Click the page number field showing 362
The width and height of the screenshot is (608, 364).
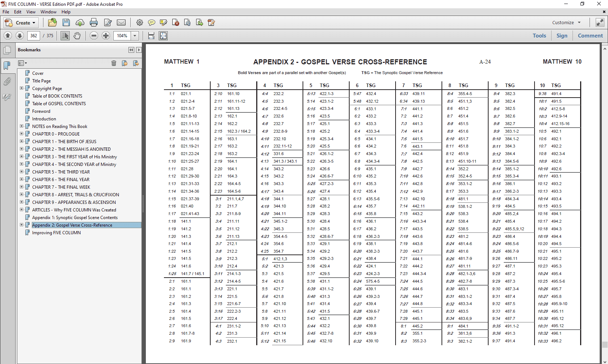pos(34,36)
